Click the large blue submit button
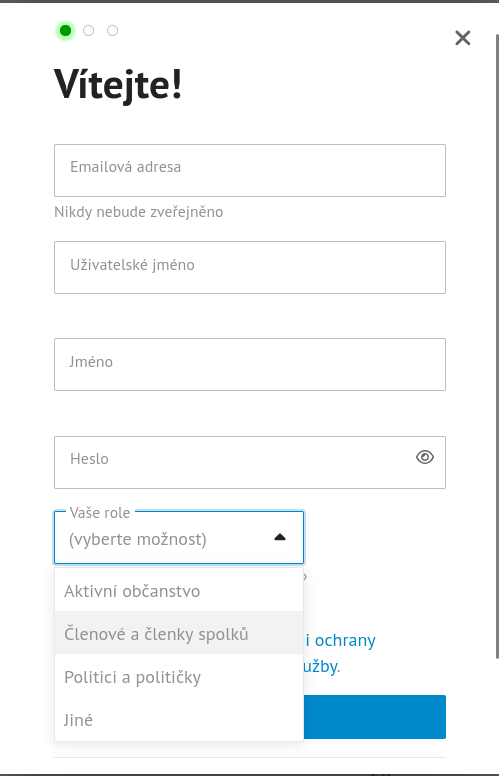Viewport: 499px width, 776px height. (374, 717)
